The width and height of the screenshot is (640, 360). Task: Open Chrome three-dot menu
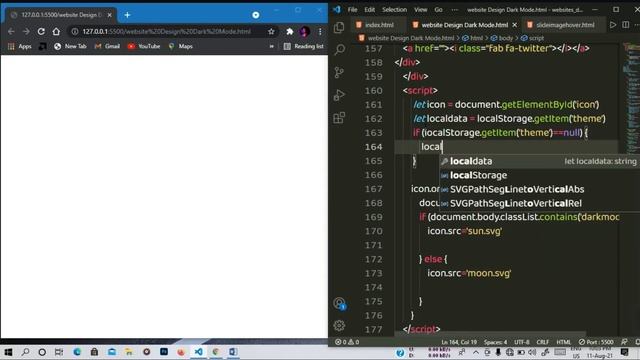point(320,31)
